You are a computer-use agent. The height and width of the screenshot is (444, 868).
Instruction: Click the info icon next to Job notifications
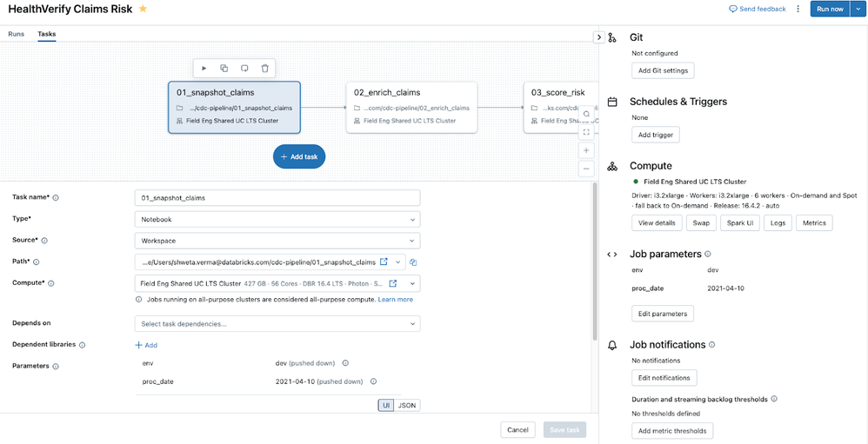712,344
